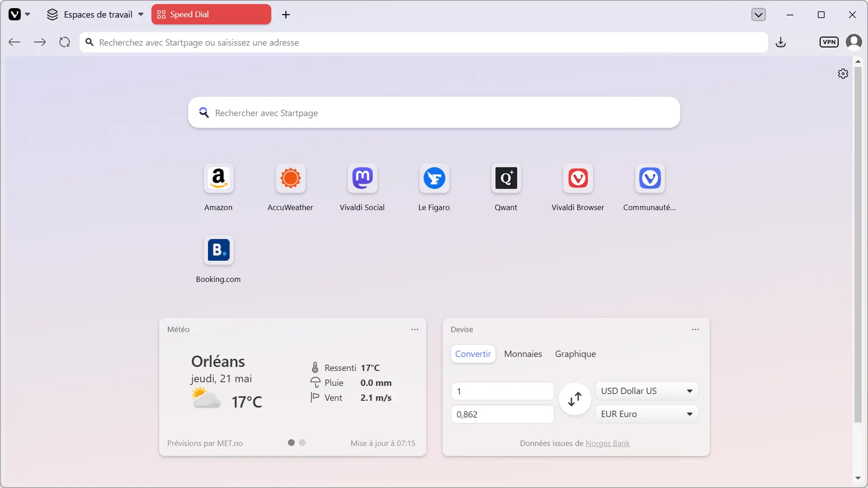
Task: Open start page settings gear
Action: [843, 74]
